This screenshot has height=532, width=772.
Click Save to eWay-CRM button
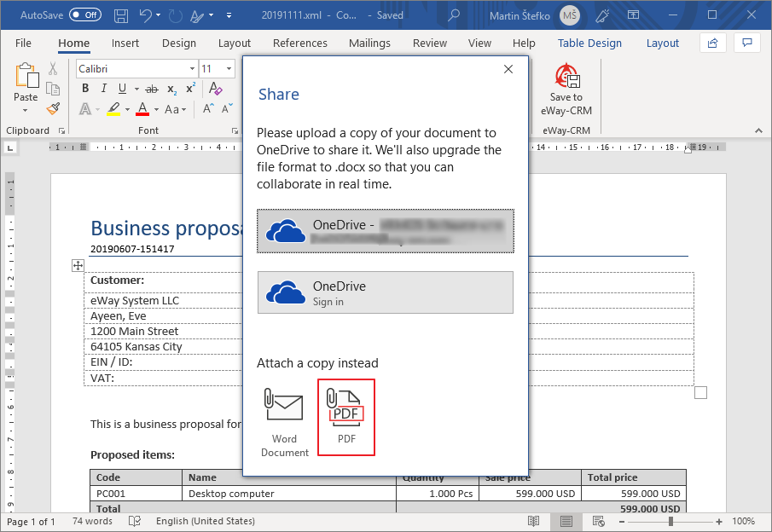[566, 90]
